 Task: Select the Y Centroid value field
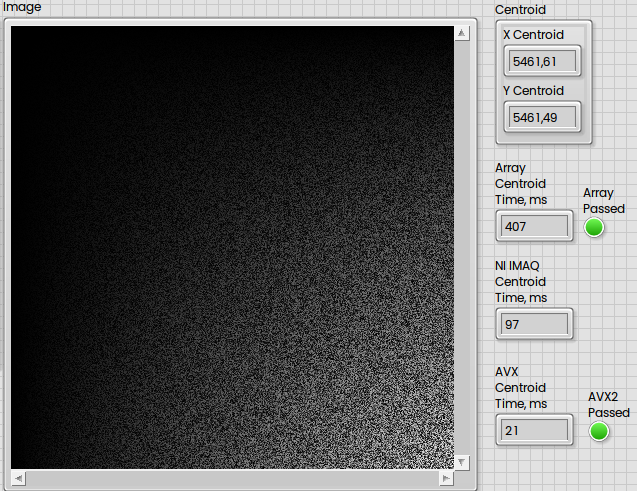click(542, 117)
